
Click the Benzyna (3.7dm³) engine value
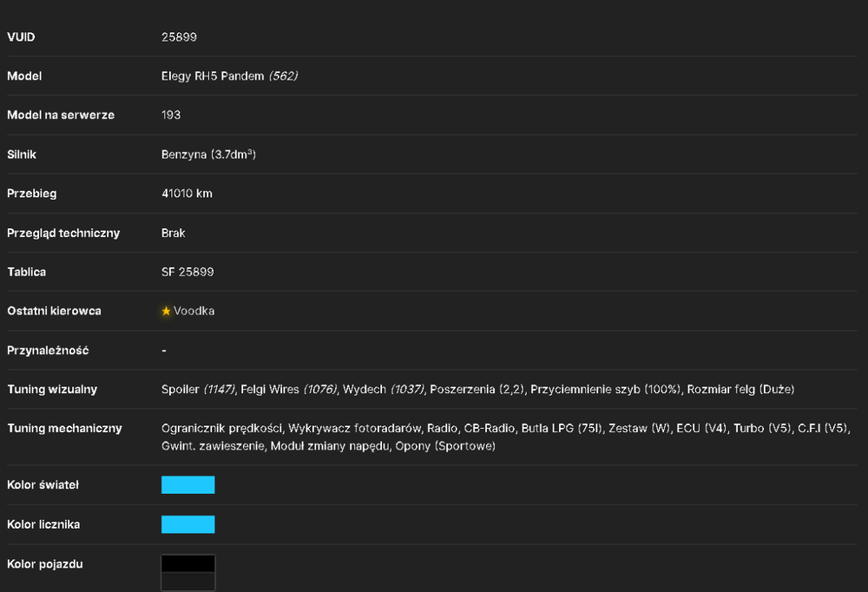pos(208,155)
